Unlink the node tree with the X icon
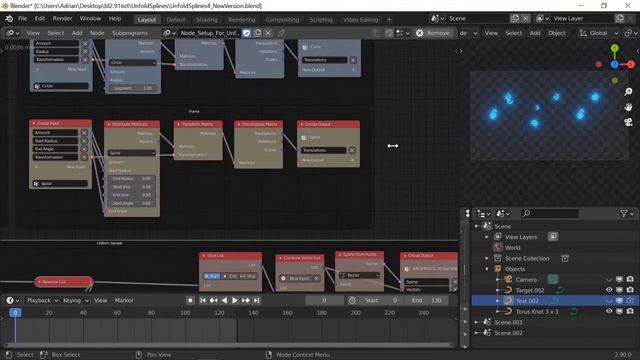640x360 pixels. click(268, 33)
